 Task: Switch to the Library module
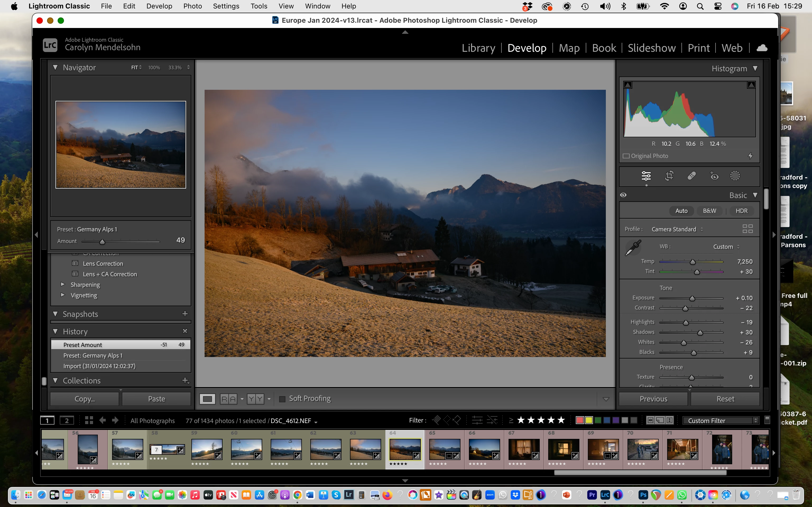(478, 48)
